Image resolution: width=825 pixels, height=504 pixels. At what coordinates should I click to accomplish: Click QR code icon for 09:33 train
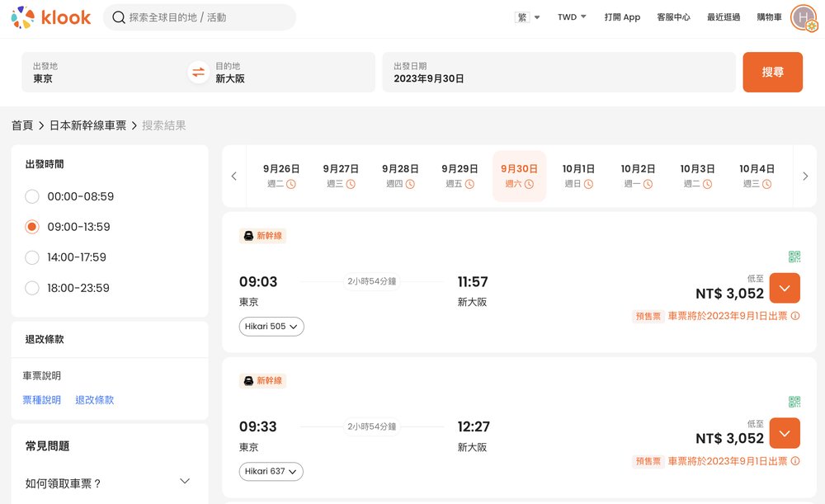pyautogui.click(x=794, y=402)
